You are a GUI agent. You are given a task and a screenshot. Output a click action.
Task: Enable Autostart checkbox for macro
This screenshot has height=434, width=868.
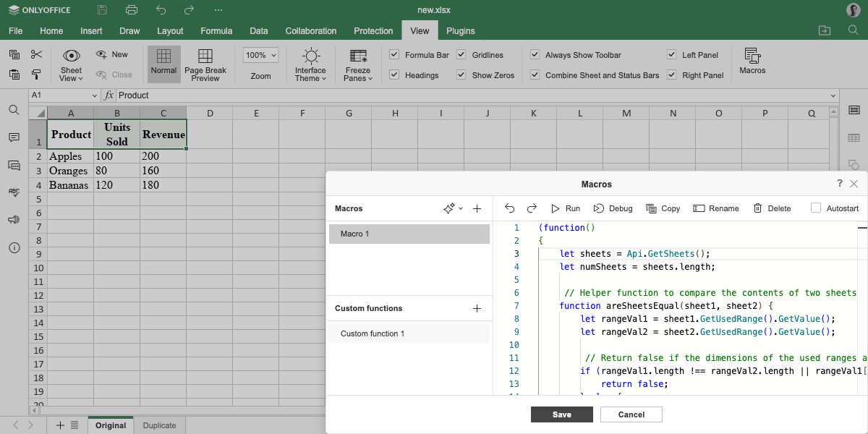816,208
